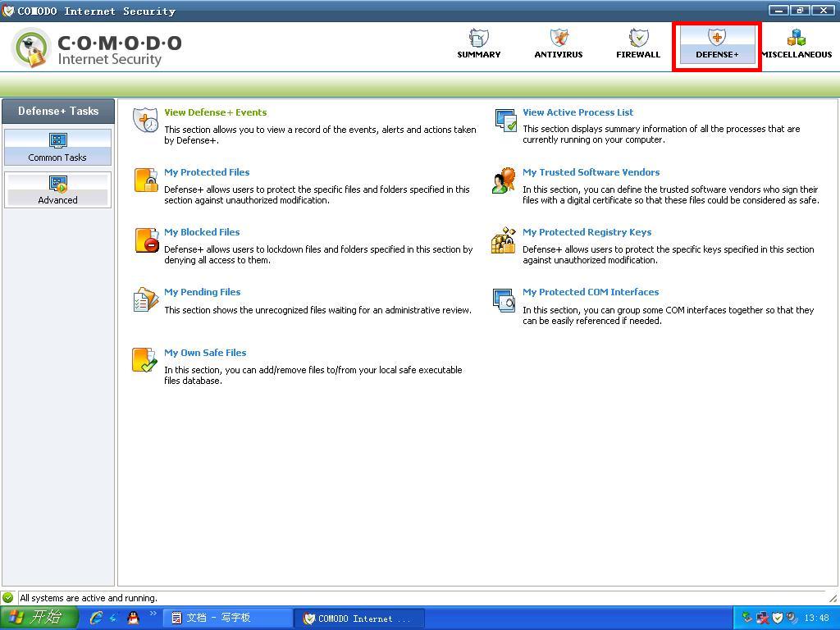
Task: Click the My Own Safe Files icon
Action: pos(144,359)
